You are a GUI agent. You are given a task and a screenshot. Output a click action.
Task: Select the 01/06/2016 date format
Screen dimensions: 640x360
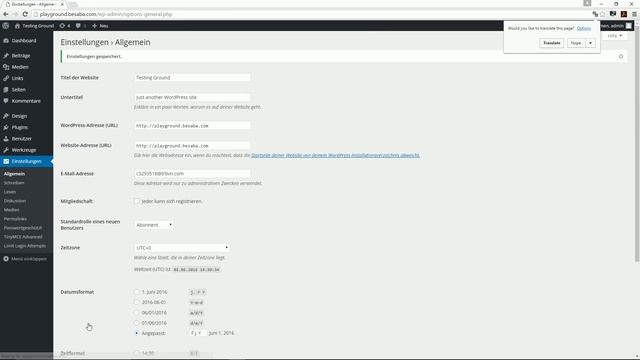(x=137, y=323)
